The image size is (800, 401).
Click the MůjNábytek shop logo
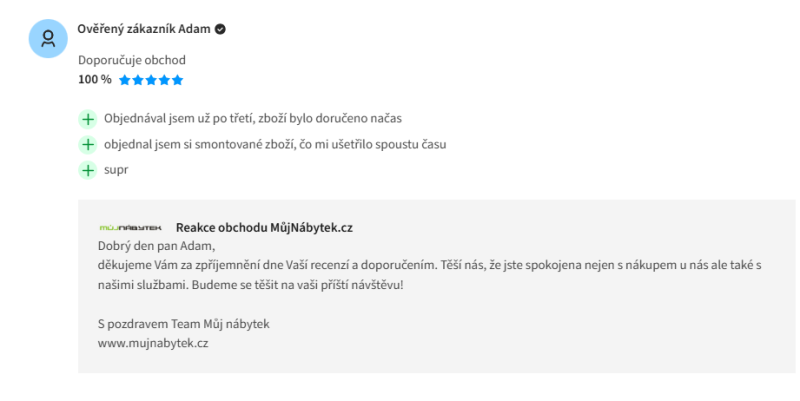130,228
